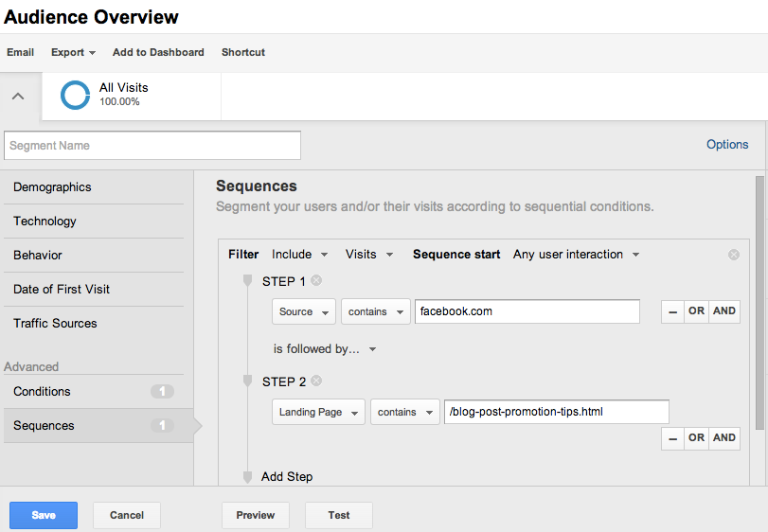Open the is followed by dropdown
This screenshot has width=768, height=532.
[325, 349]
